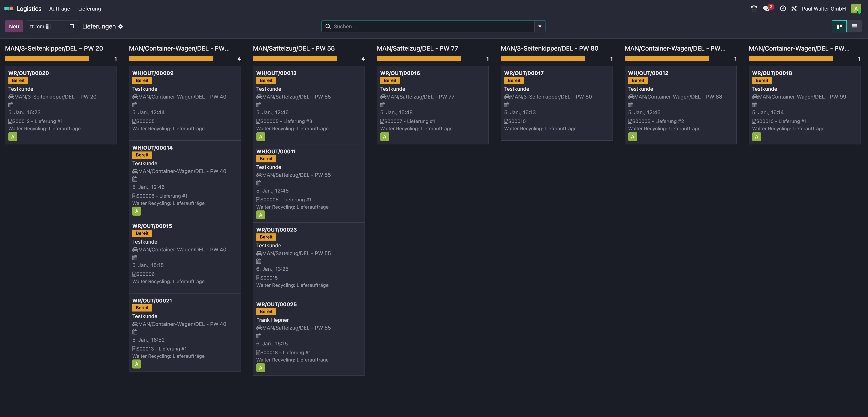Click inside the Suchen search field
This screenshot has width=868, height=417.
click(x=404, y=26)
